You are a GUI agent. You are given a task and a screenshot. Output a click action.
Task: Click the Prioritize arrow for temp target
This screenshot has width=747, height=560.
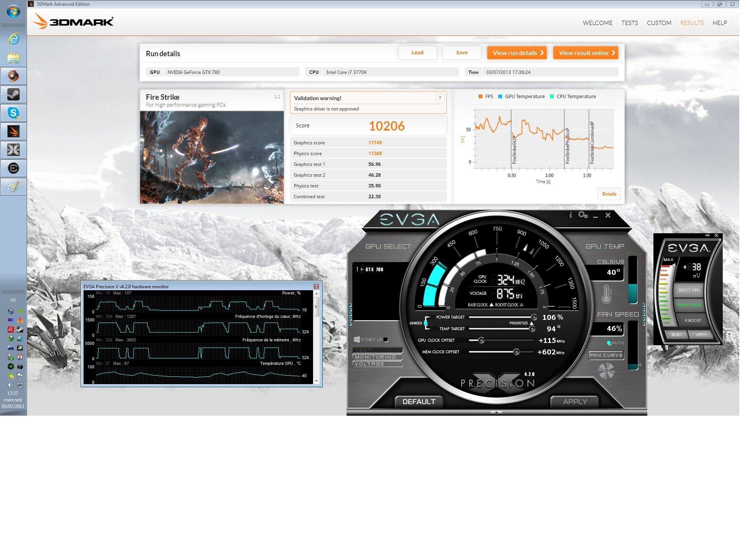[531, 323]
